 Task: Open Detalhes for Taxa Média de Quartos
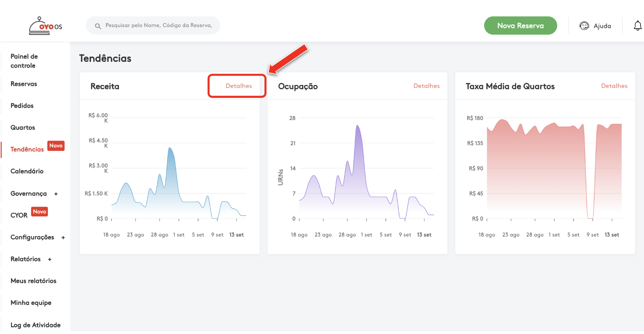(614, 86)
